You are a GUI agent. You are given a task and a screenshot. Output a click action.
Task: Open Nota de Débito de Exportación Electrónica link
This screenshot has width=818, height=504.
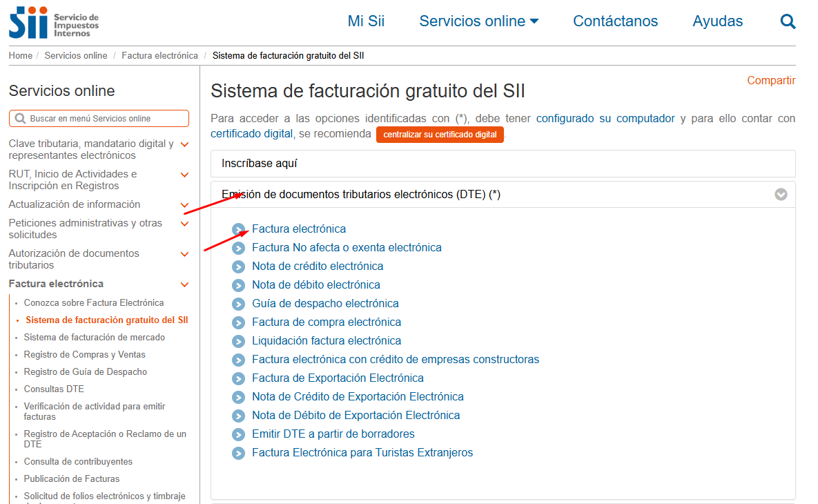coord(356,416)
